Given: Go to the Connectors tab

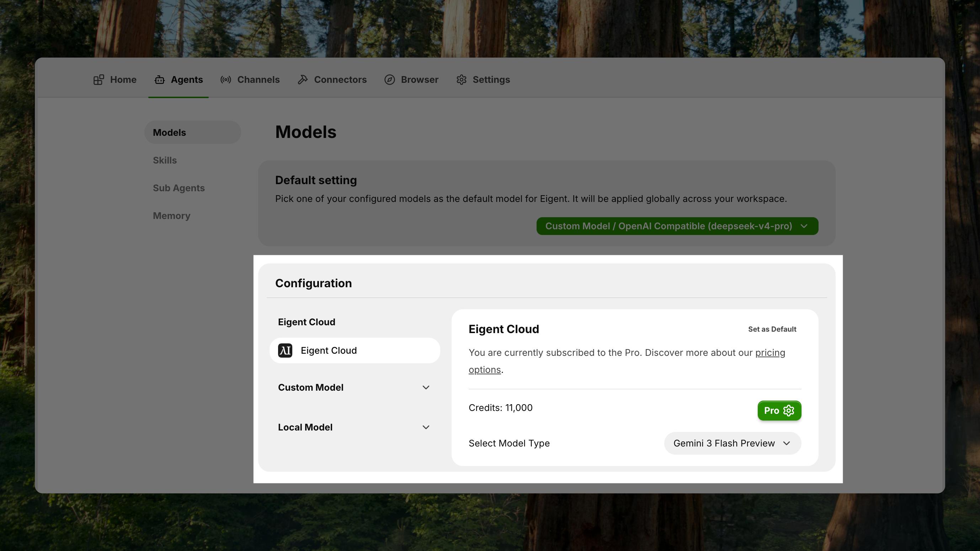Looking at the screenshot, I should tap(332, 80).
